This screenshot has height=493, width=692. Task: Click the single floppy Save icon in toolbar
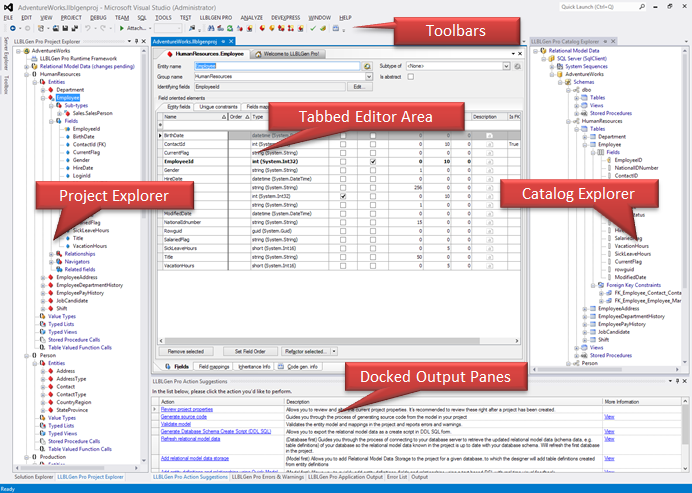point(65,28)
